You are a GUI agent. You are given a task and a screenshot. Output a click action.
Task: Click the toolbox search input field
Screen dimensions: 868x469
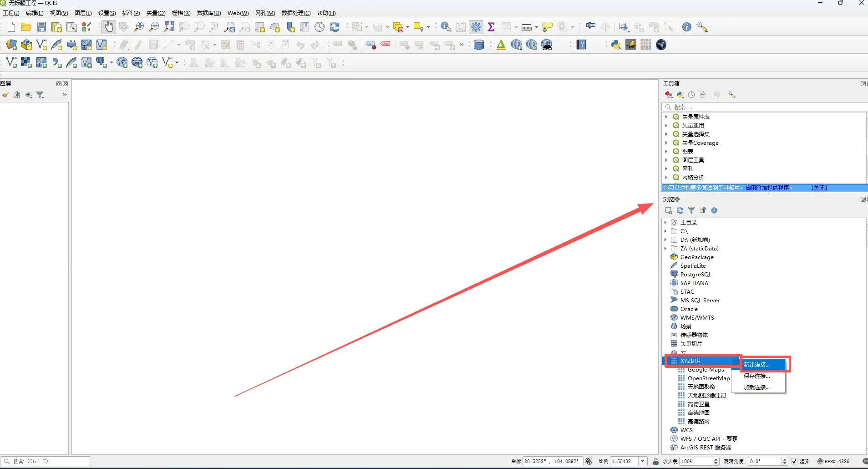coord(765,107)
